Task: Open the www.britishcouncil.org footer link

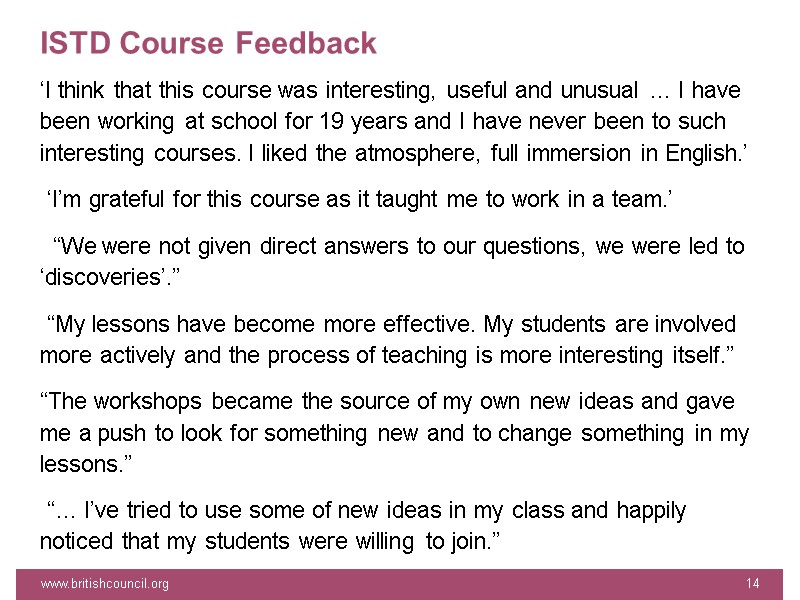Action: (x=104, y=583)
